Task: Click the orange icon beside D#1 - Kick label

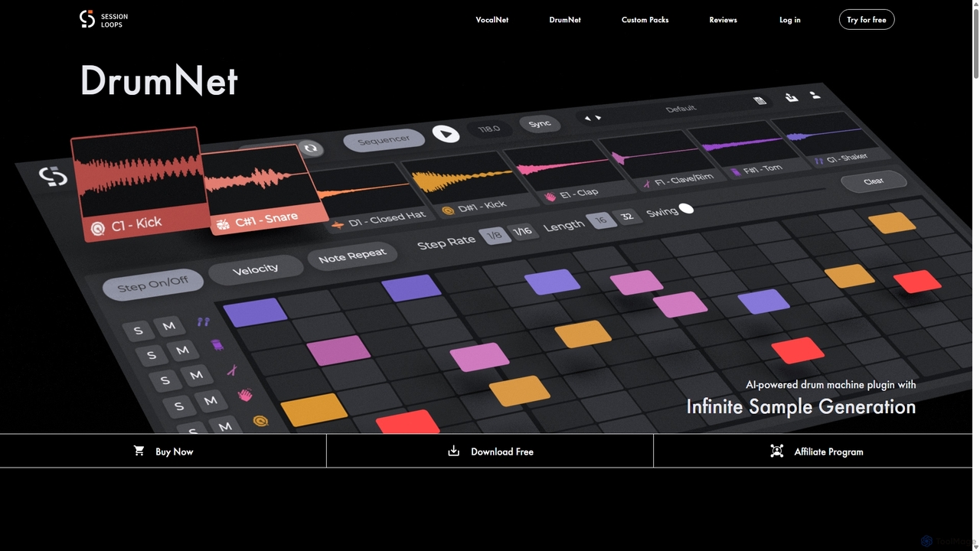Action: point(448,210)
